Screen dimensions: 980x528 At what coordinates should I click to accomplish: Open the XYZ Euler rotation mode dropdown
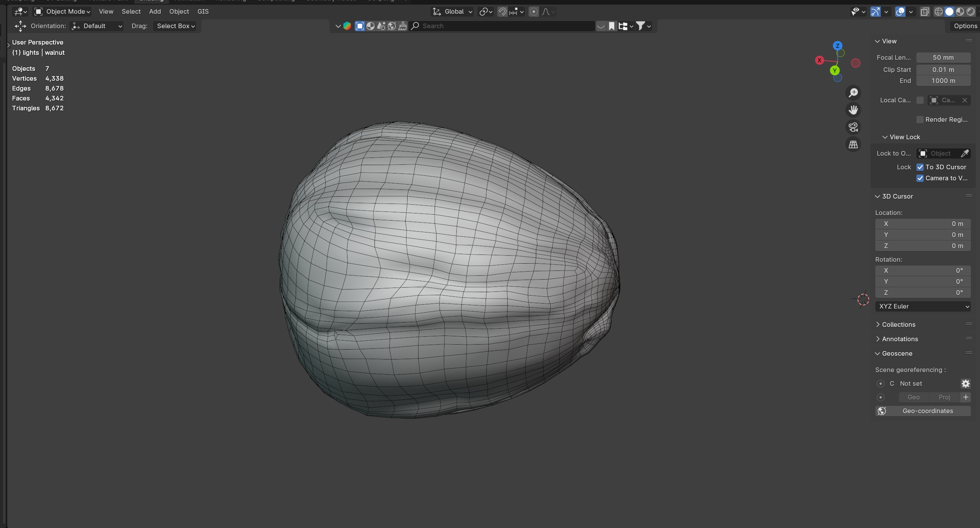pyautogui.click(x=923, y=306)
